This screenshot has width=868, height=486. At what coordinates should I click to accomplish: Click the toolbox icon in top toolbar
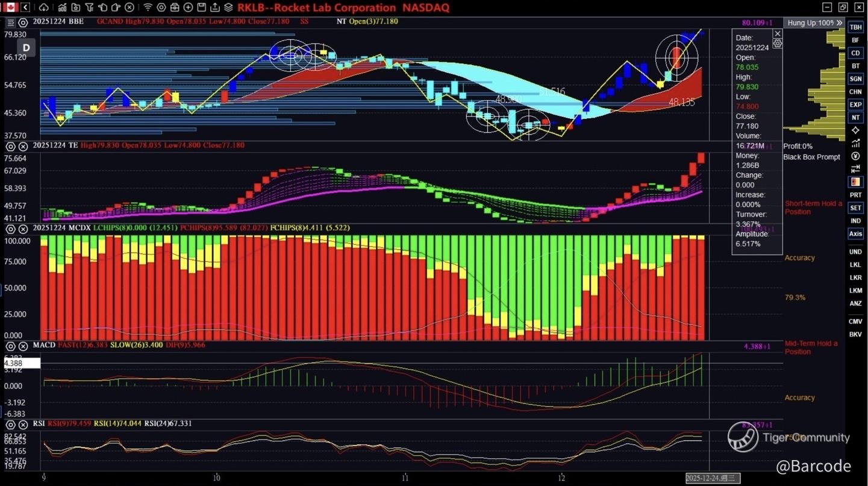175,7
